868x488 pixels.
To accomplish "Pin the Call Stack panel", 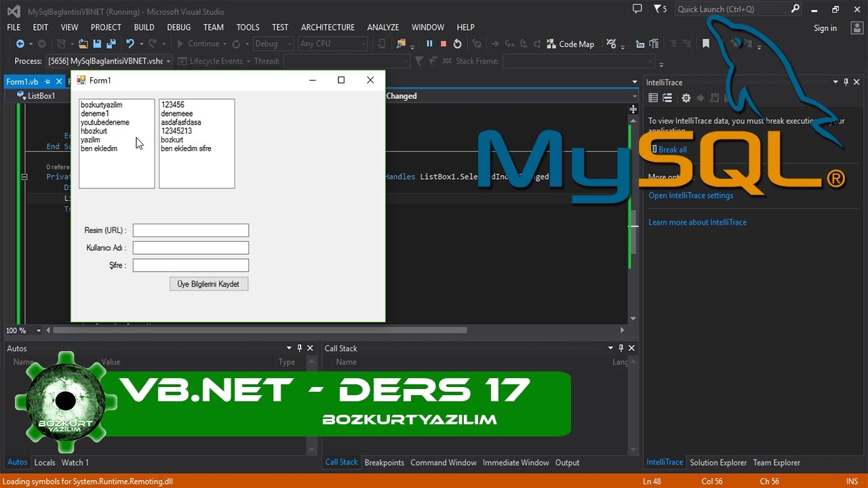I will coord(621,348).
